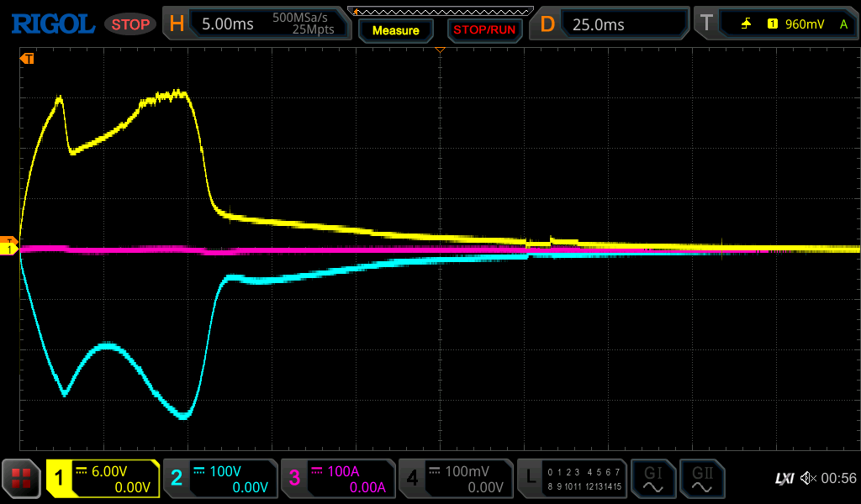Click the muted speaker sound icon

click(808, 479)
